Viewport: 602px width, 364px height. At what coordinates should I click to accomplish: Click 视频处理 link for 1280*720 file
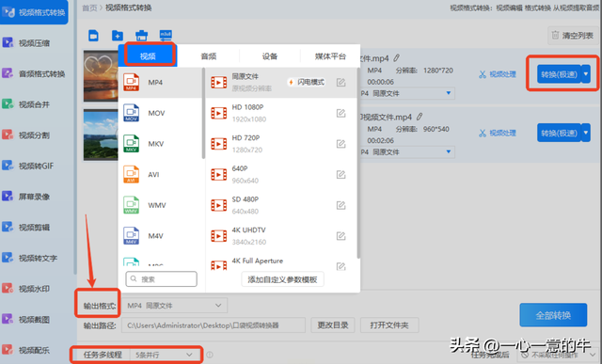point(498,74)
